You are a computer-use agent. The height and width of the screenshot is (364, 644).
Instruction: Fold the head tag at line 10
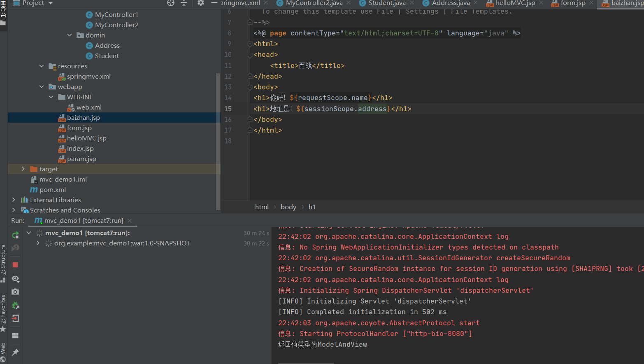250,54
